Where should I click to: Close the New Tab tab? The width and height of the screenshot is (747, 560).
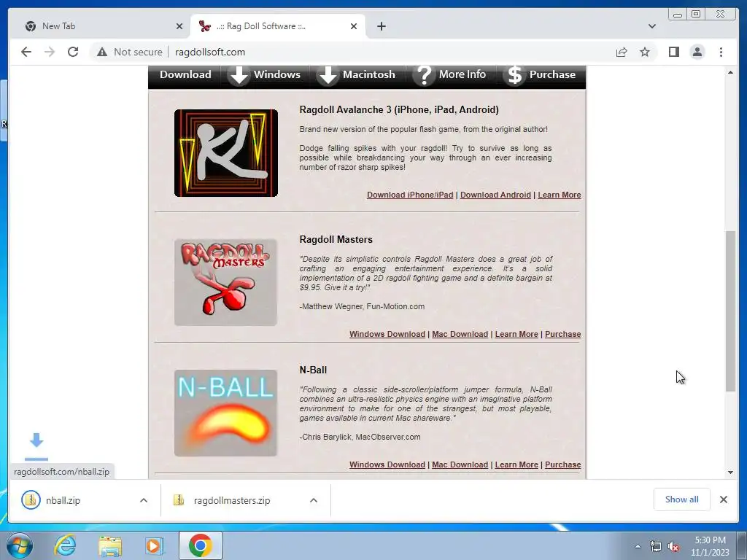tap(179, 26)
